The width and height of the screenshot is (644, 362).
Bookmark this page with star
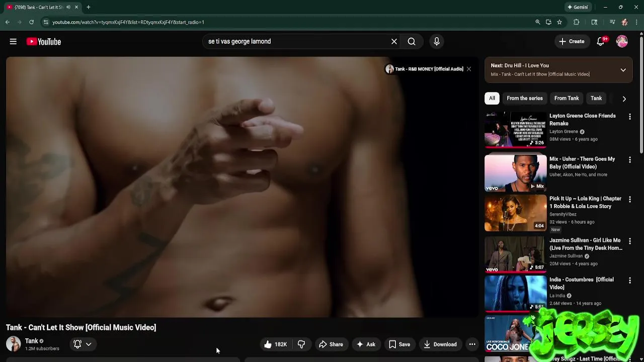click(559, 22)
